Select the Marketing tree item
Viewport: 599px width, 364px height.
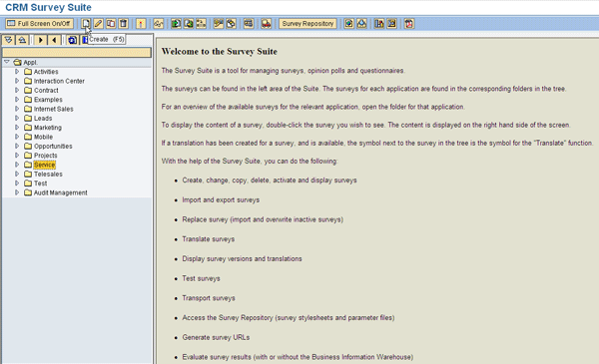point(47,128)
